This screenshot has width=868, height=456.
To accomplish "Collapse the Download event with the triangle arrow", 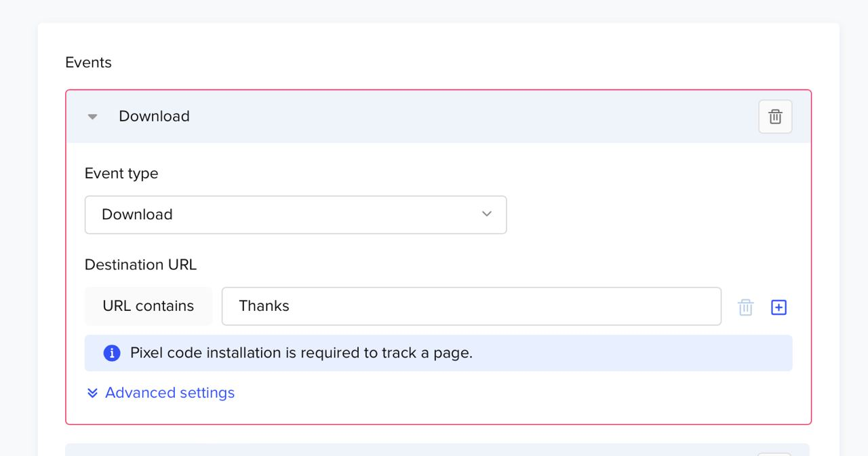I will pos(93,117).
